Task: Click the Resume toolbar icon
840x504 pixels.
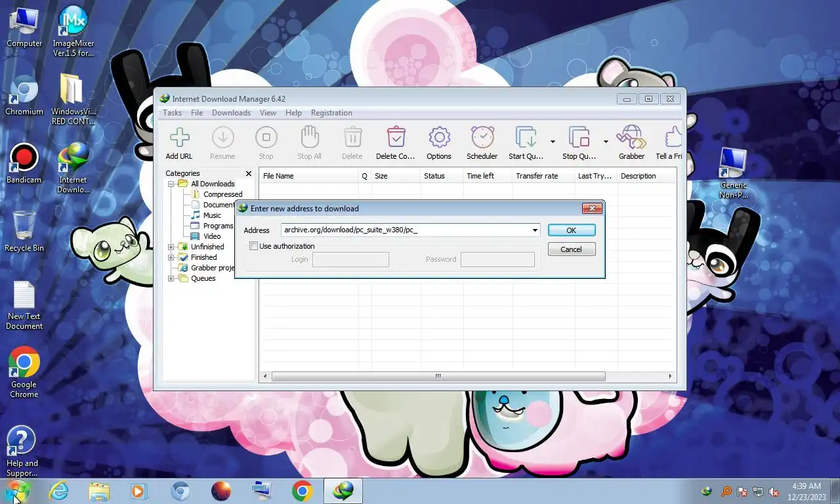Action: click(x=222, y=138)
